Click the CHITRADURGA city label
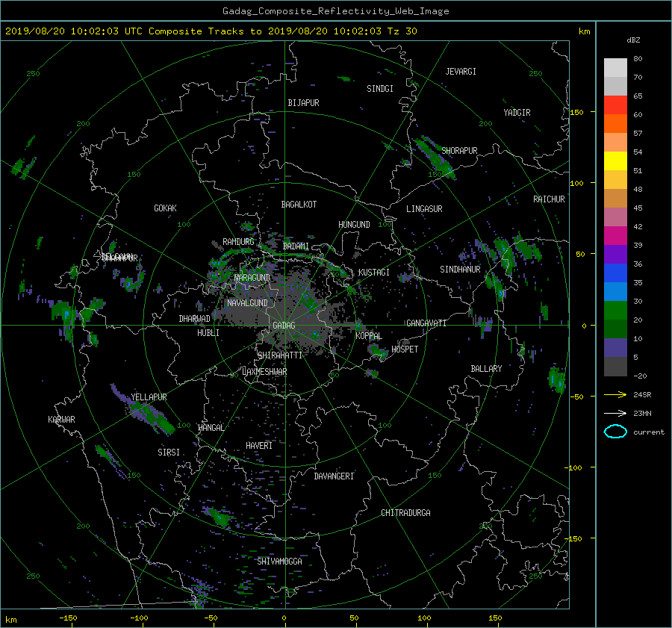672x628 pixels. 406,513
